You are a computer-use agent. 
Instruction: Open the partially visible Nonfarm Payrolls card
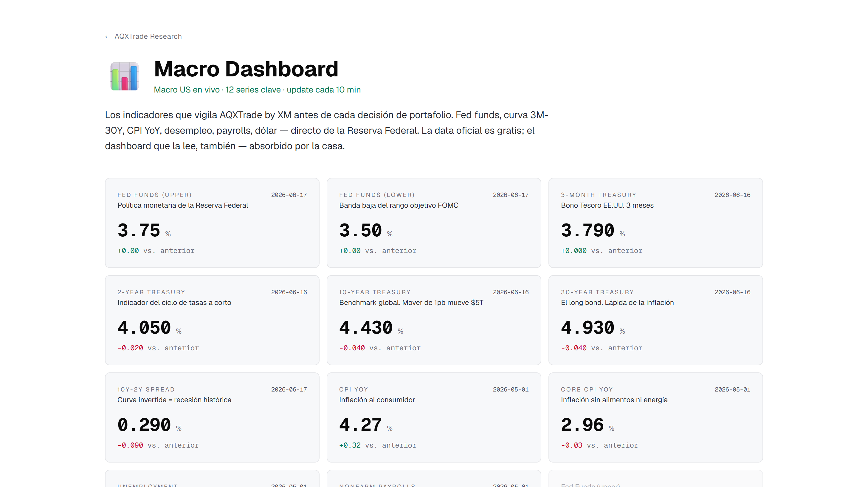tap(434, 479)
